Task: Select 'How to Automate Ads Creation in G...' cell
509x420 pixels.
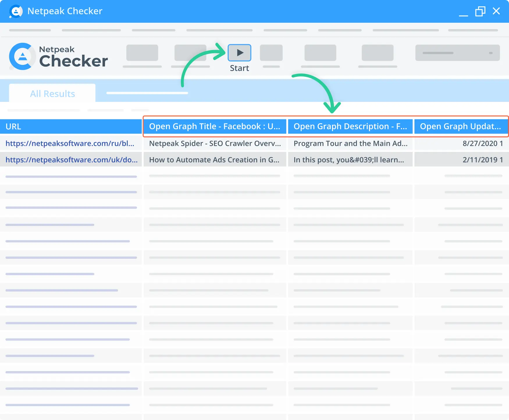Action: [x=215, y=160]
